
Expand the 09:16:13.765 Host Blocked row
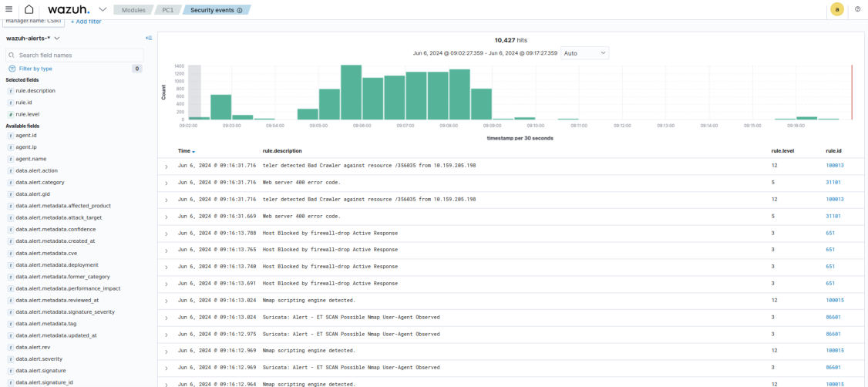coord(166,251)
